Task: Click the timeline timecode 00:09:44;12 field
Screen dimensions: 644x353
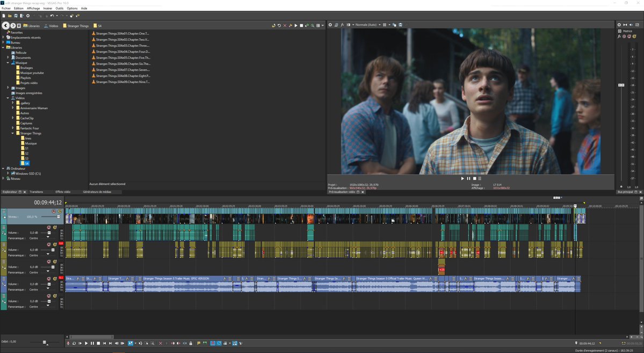Action: coord(48,203)
